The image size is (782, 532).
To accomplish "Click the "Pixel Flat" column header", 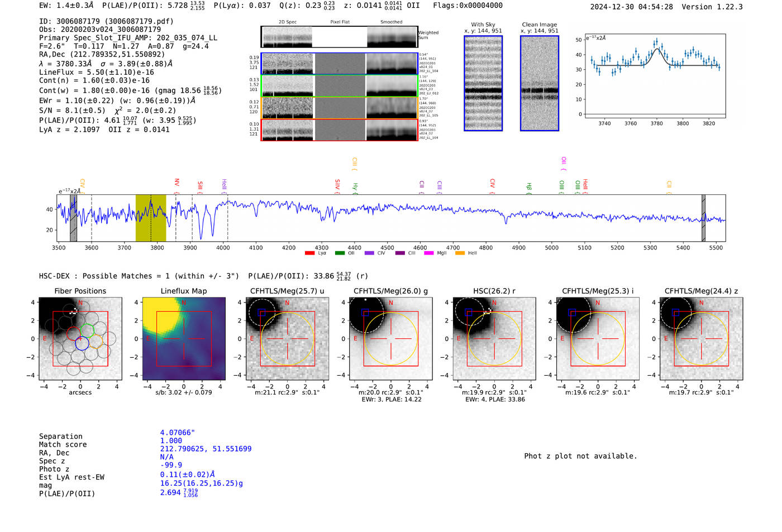I will click(340, 22).
